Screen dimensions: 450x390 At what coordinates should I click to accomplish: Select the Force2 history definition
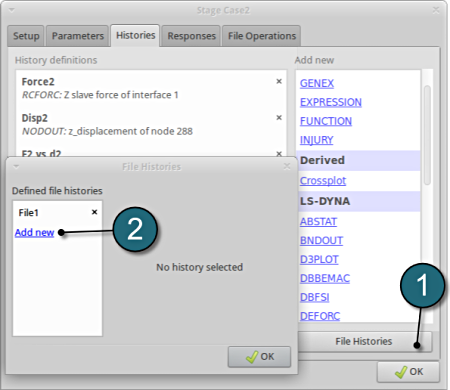coord(151,88)
